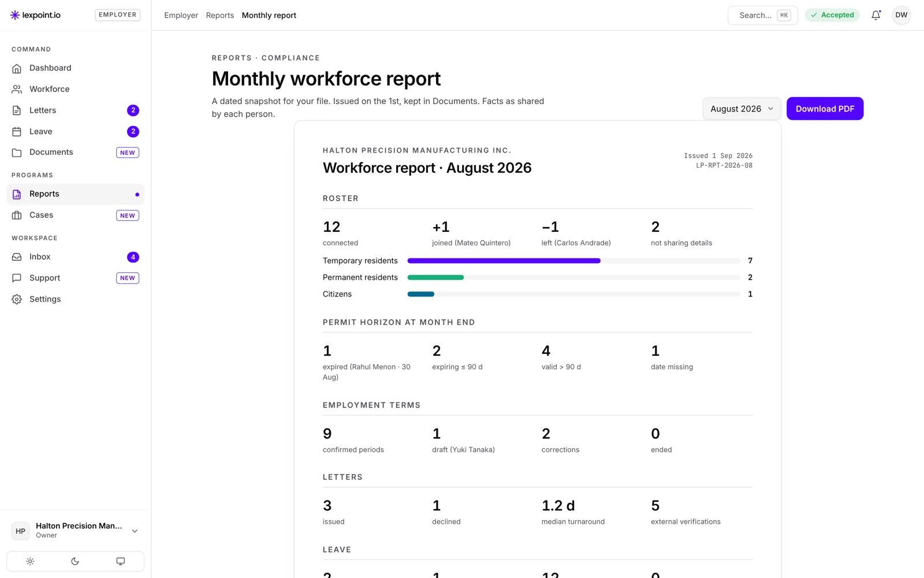This screenshot has height=578, width=924.
Task: Click report ID LP-RPT-2026-08
Action: [x=724, y=165]
